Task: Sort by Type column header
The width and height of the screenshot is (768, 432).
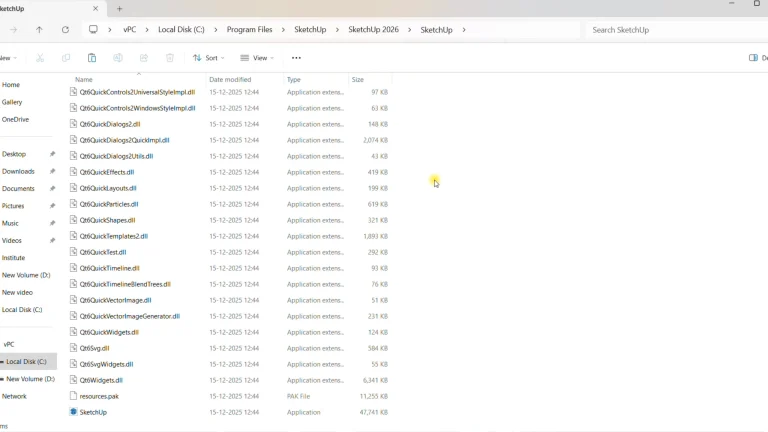Action: coord(294,79)
